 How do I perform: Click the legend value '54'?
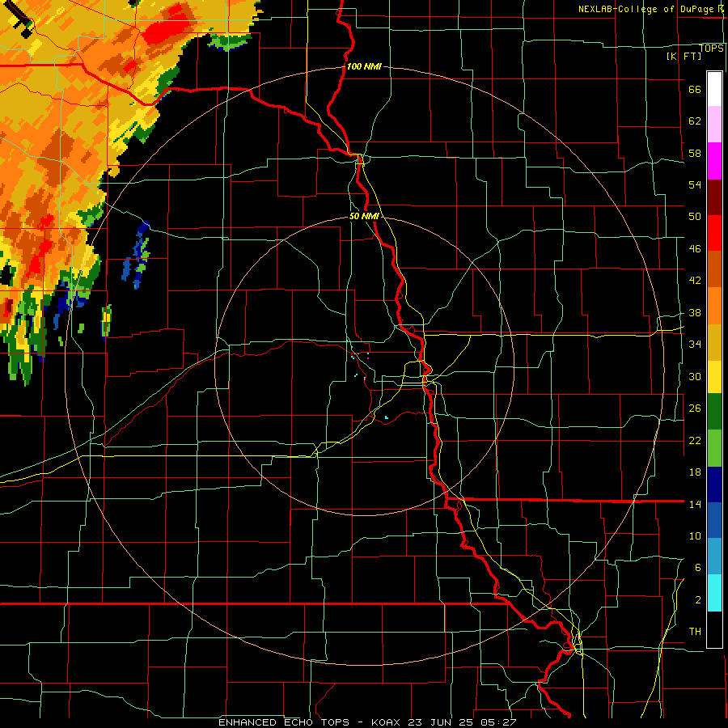[x=695, y=184]
